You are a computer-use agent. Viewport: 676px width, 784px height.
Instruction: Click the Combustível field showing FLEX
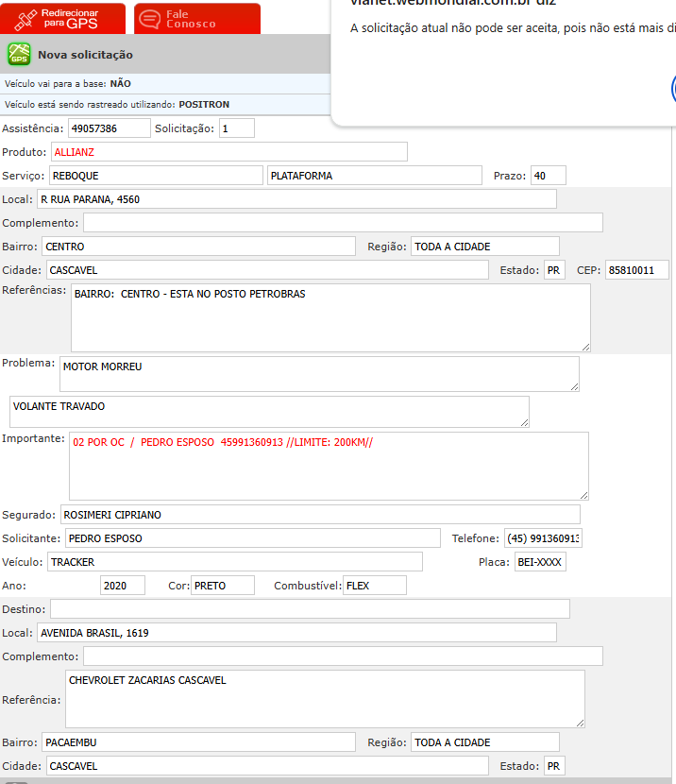[x=374, y=586]
